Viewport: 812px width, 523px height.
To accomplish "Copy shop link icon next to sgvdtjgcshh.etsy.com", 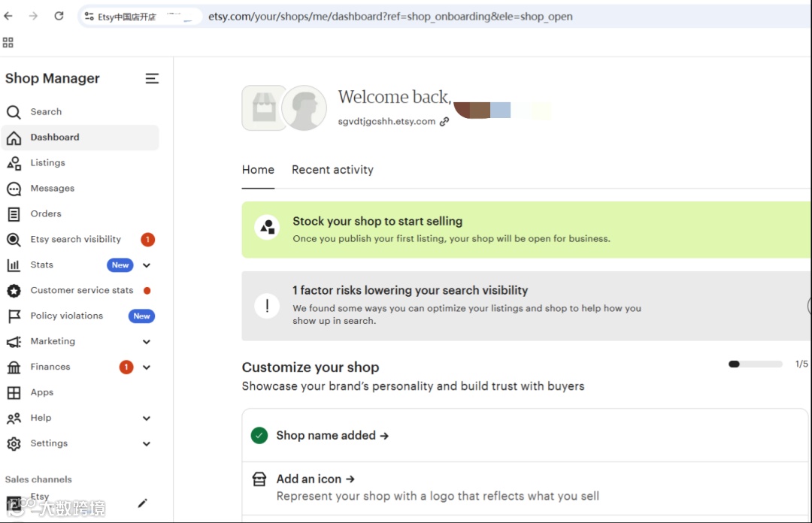I will (x=444, y=122).
